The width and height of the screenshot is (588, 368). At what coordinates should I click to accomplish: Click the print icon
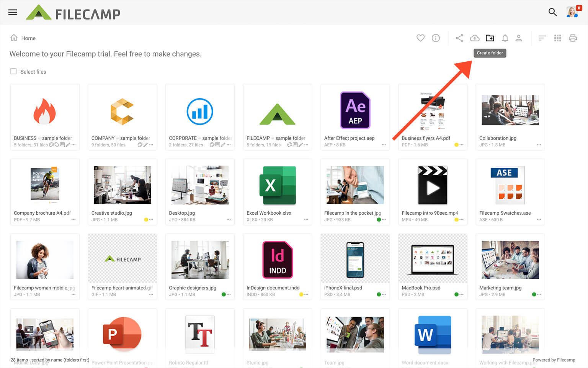click(x=573, y=38)
